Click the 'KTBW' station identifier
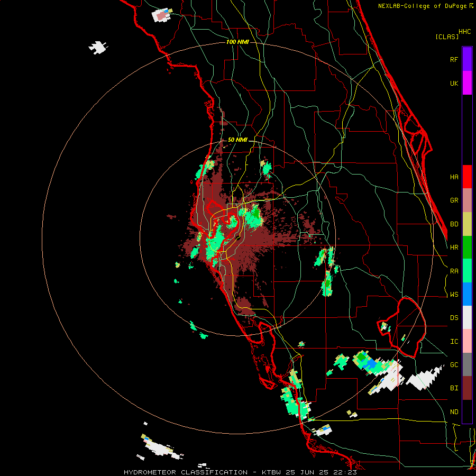The image size is (476, 476). [271, 472]
